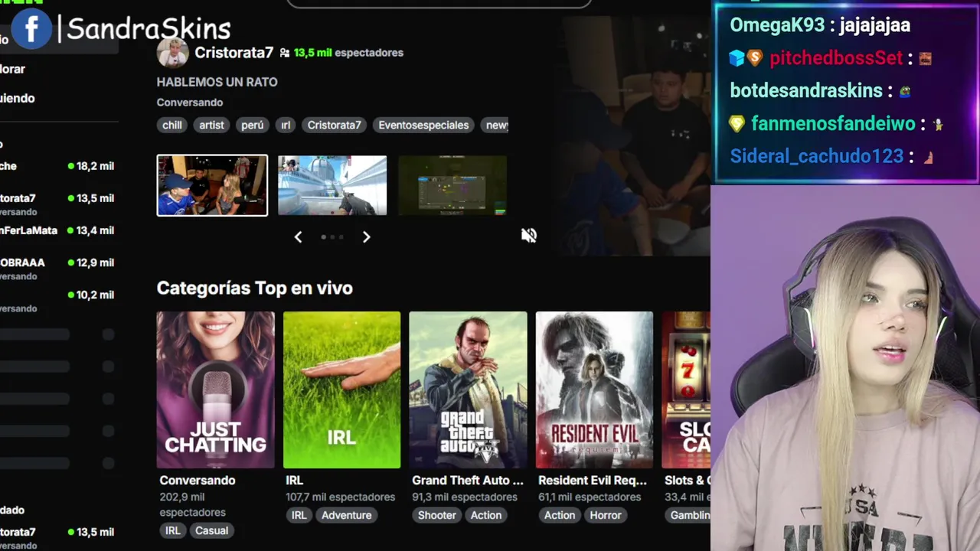This screenshot has height=551, width=980.
Task: Select IRL tag under Conversando
Action: coord(173,530)
